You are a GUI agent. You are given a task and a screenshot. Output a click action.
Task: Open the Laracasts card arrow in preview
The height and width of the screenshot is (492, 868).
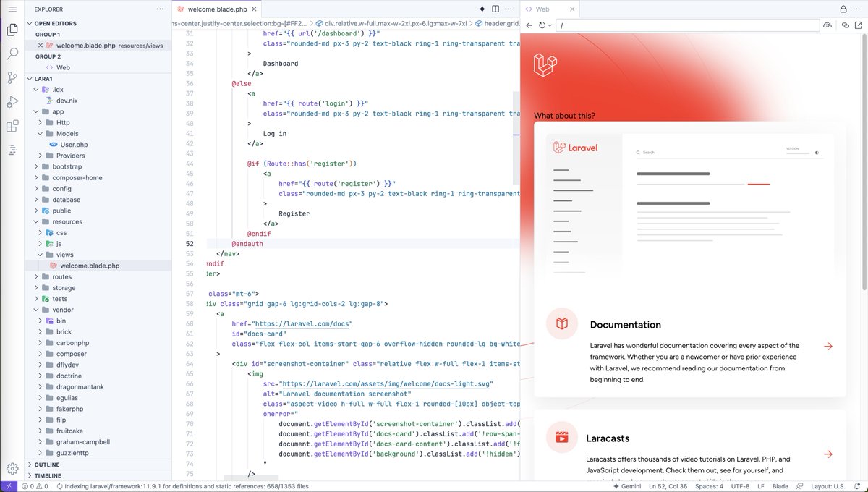pyautogui.click(x=828, y=454)
